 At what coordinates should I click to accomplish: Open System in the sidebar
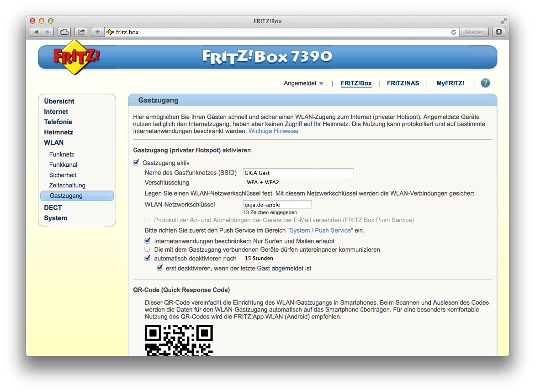[x=56, y=218]
